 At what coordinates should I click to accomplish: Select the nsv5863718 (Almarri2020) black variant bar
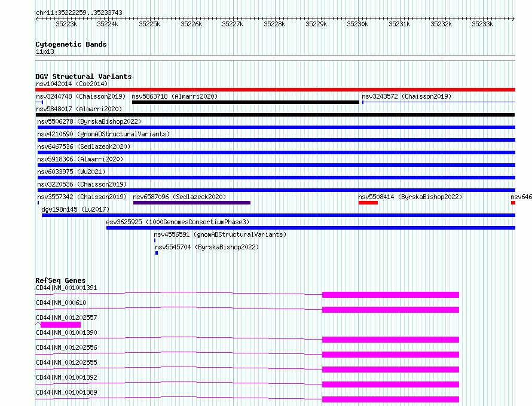246,102
